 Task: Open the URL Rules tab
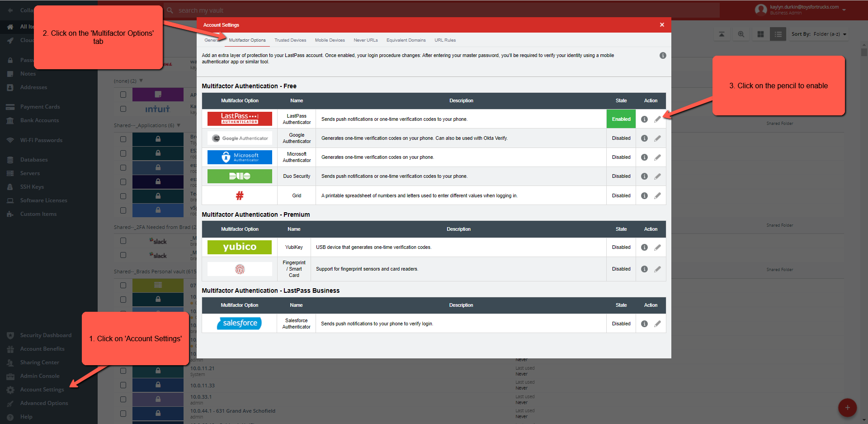pyautogui.click(x=445, y=40)
